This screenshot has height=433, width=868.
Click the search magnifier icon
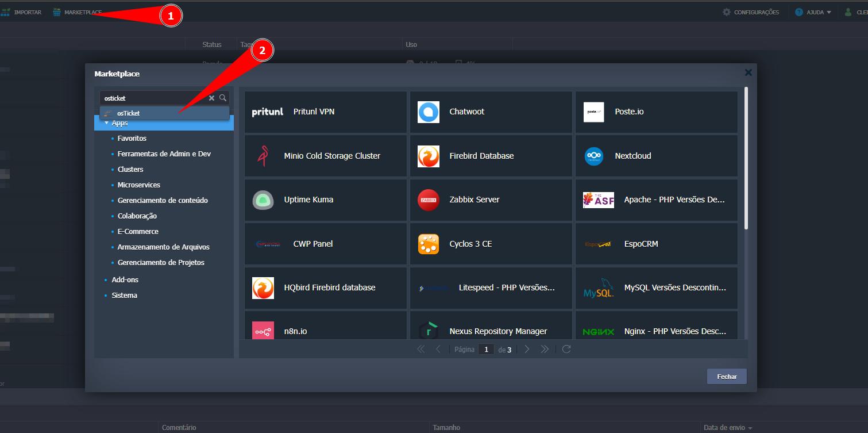223,98
